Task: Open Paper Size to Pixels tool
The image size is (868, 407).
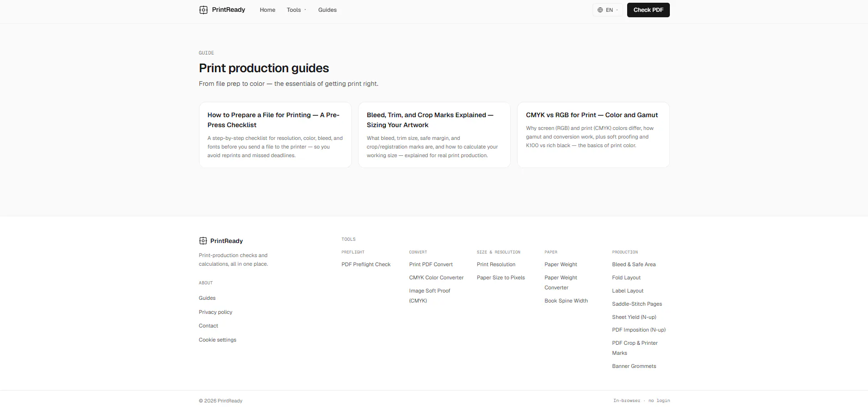Action: [501, 278]
